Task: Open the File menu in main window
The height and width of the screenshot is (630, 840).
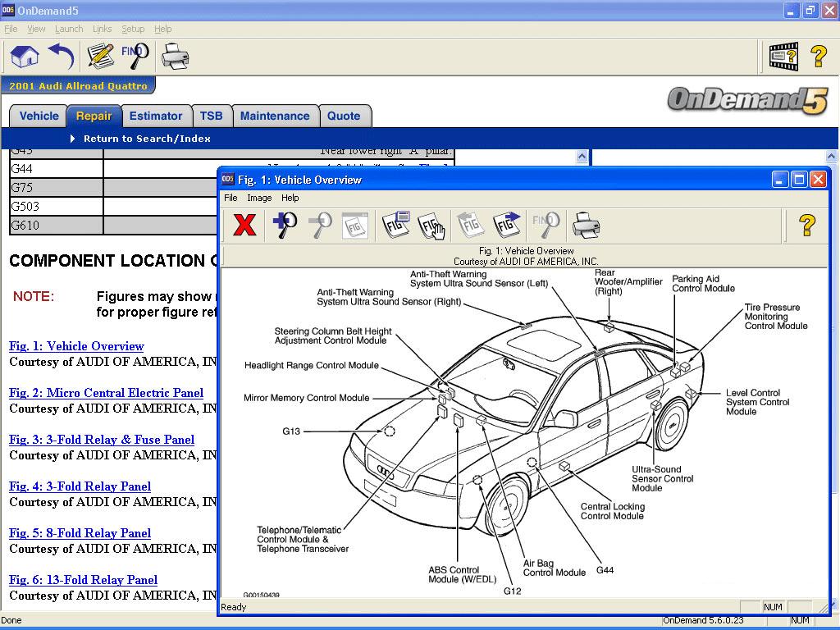Action: pos(11,29)
